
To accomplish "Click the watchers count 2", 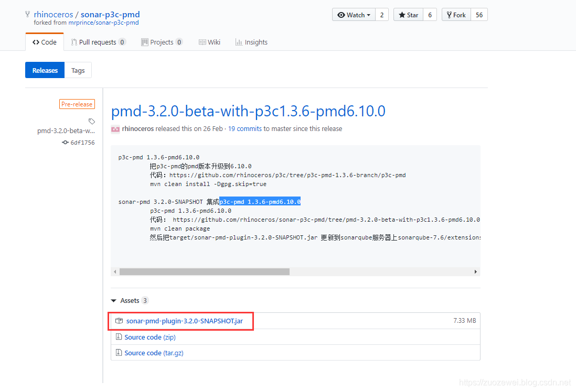I will coord(382,15).
